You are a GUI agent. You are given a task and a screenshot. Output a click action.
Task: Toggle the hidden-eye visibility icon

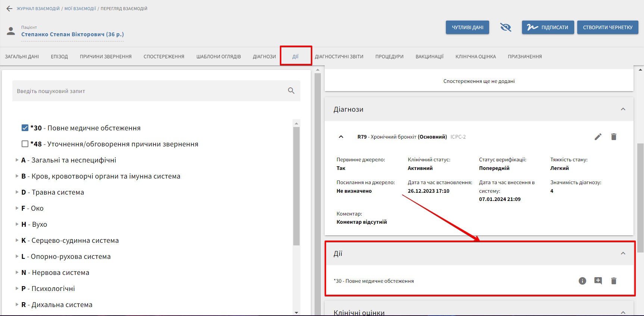coord(505,27)
